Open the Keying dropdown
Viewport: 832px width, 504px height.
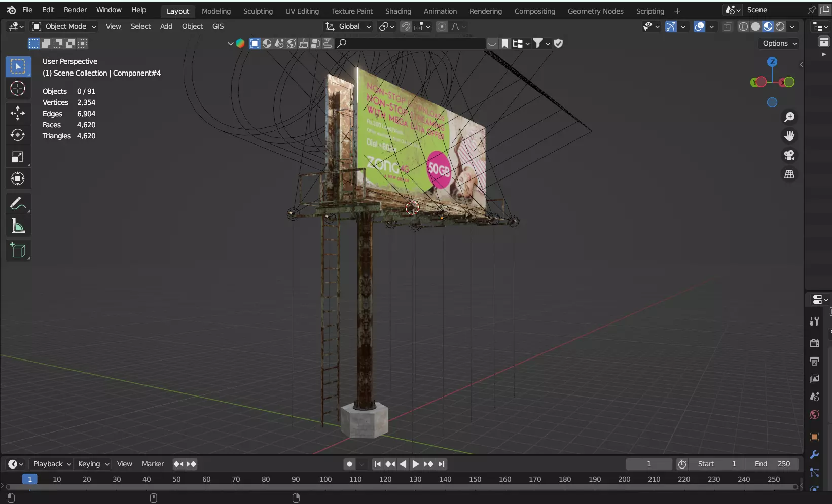pos(93,464)
